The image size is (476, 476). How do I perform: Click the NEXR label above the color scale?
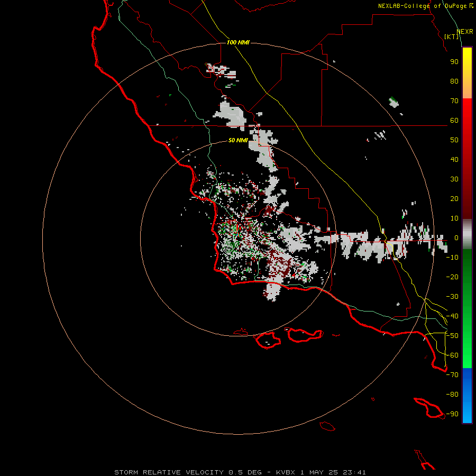tap(465, 32)
